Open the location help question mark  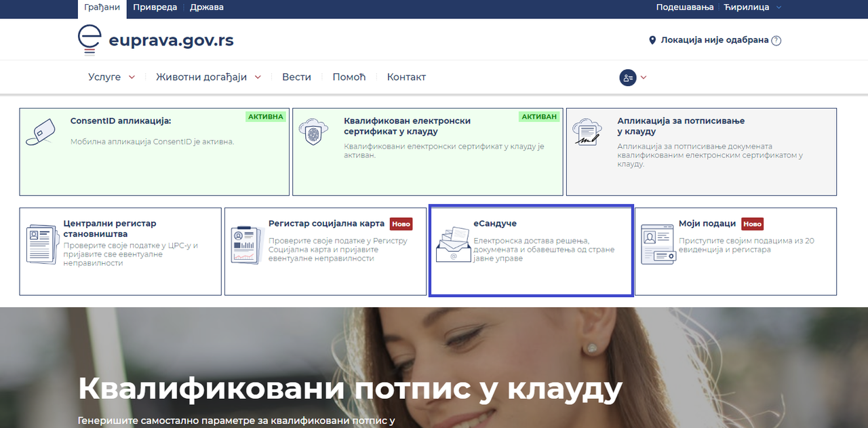coord(776,40)
